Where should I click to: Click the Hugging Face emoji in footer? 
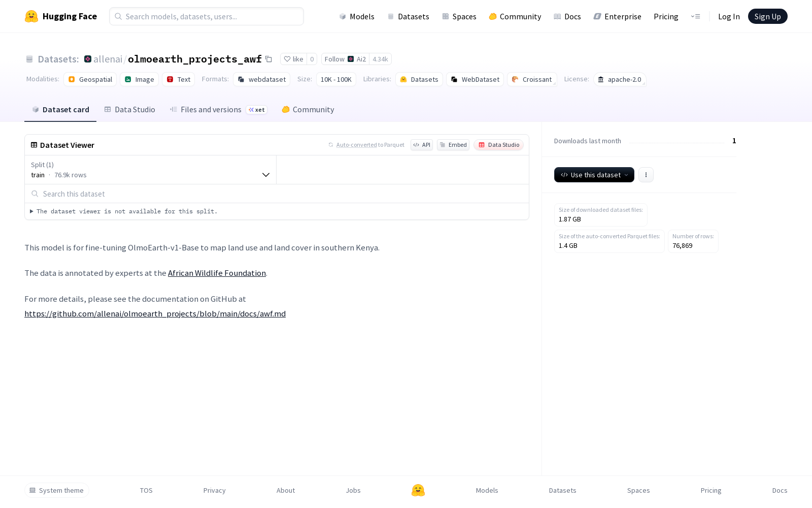coord(418,490)
